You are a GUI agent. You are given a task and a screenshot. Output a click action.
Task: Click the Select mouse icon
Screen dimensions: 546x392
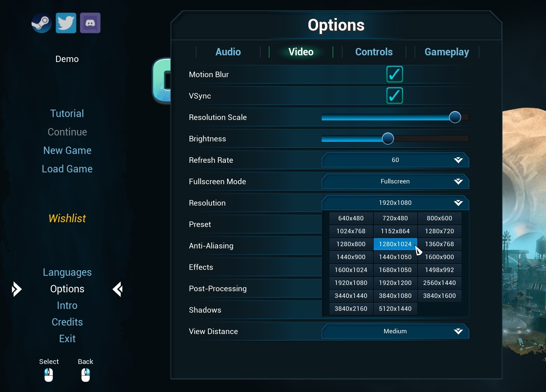pyautogui.click(x=49, y=375)
